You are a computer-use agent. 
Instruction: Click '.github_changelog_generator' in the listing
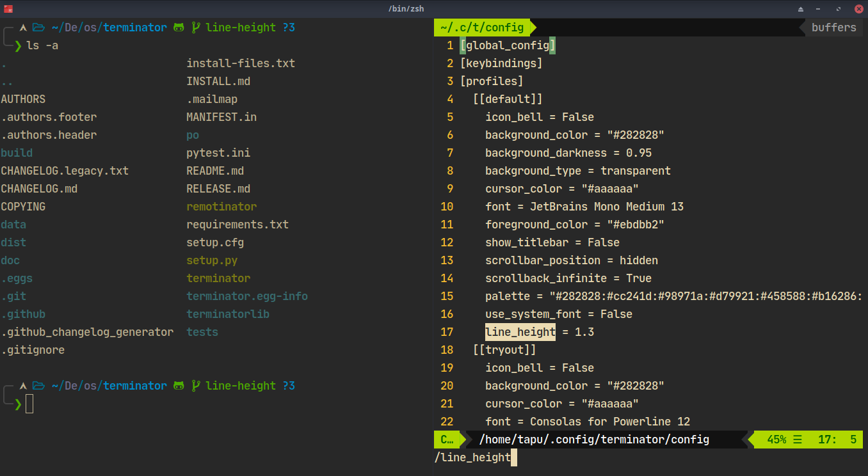click(x=87, y=332)
